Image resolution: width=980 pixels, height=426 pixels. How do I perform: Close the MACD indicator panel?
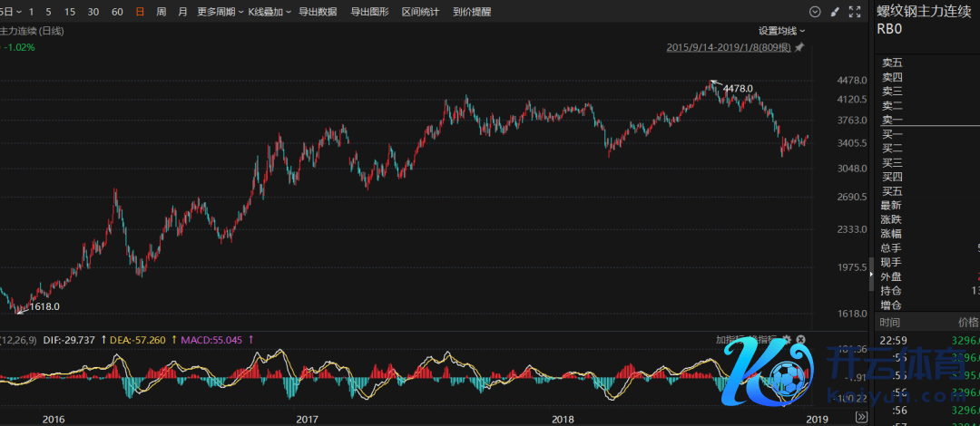[x=800, y=340]
